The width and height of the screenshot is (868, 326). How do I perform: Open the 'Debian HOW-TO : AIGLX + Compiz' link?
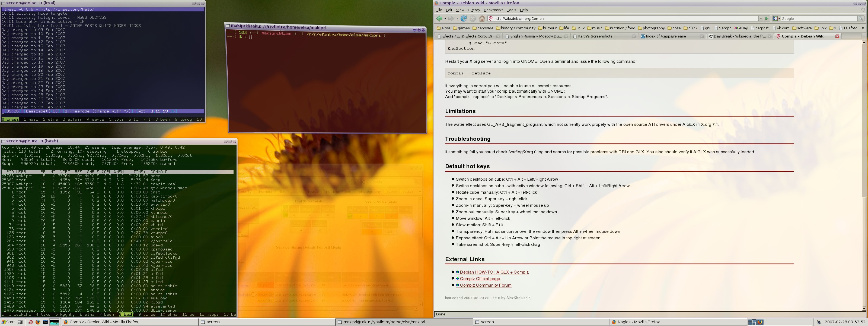point(494,272)
